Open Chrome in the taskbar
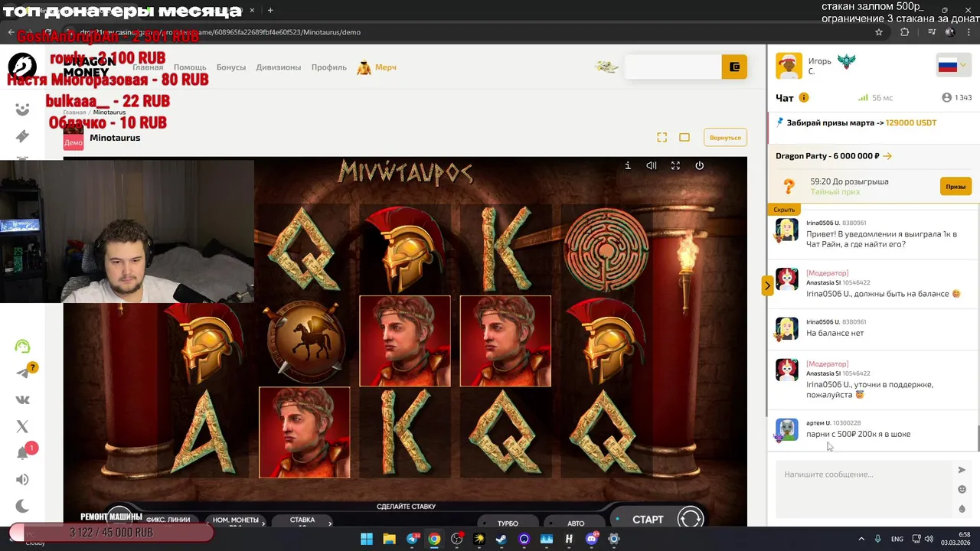The width and height of the screenshot is (980, 551). 434,539
